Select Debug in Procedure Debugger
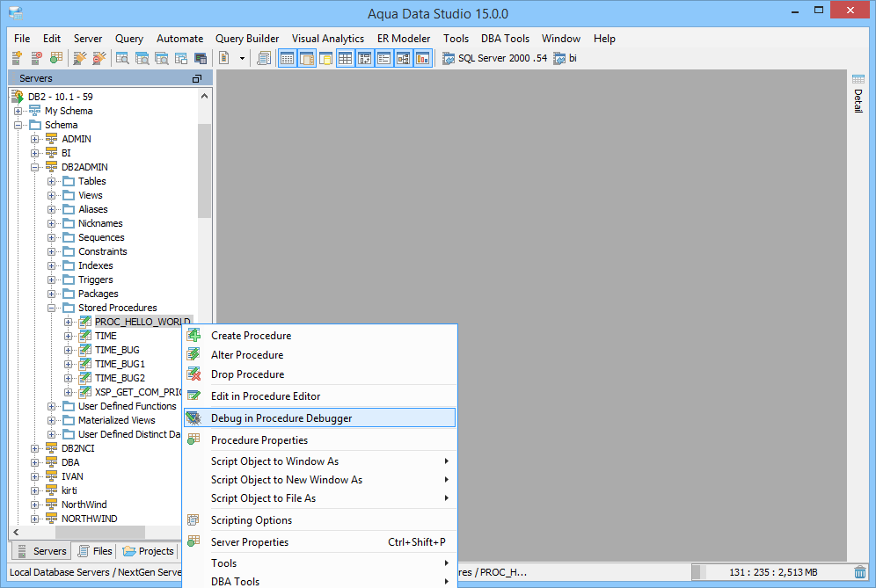Screen dimensions: 876x588 [320, 418]
